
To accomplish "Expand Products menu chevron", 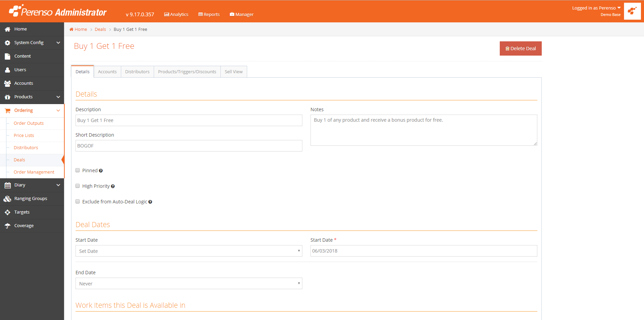I will (58, 97).
